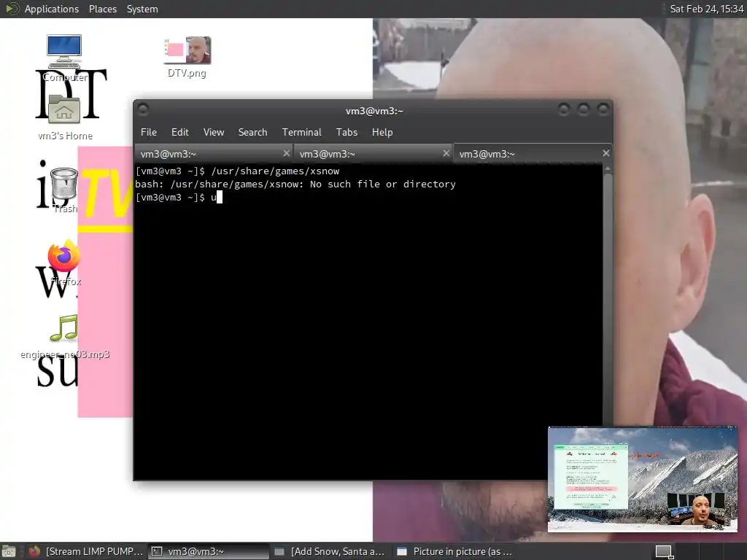
Task: Open the Applications menu in the top panel
Action: [x=52, y=9]
